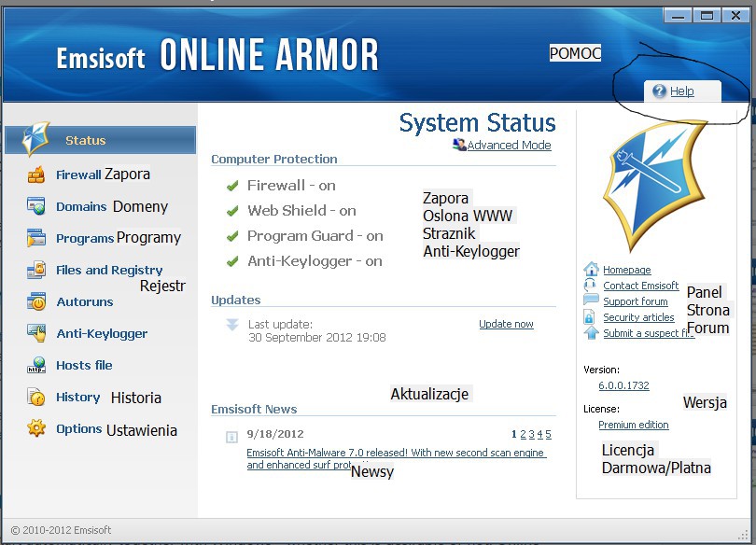
Task: Open the Homepage link
Action: (x=627, y=270)
